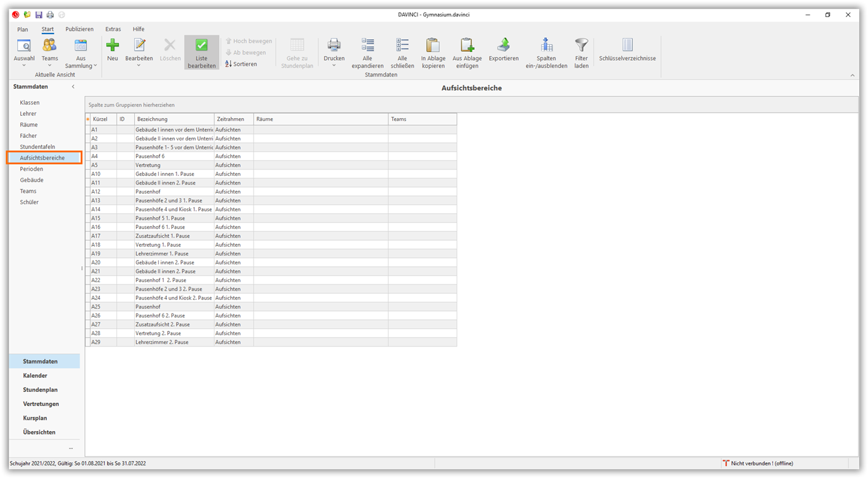Toggle Liste bearbeiten mode

(202, 52)
